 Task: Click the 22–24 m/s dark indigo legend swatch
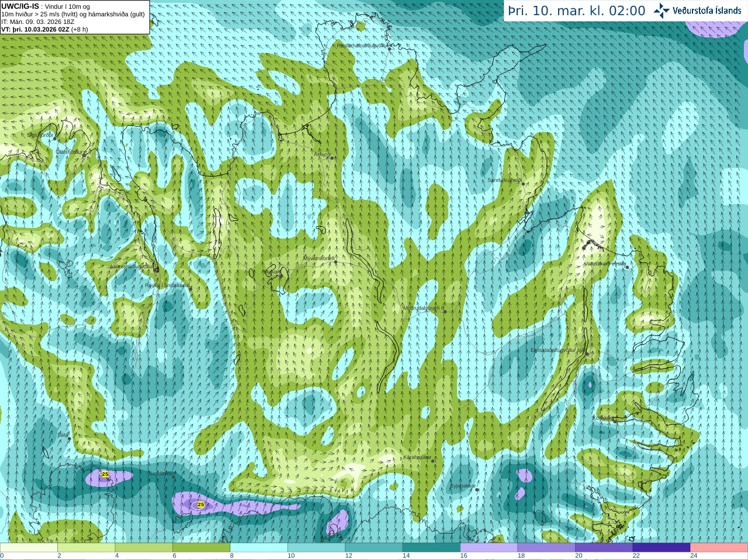[662, 548]
